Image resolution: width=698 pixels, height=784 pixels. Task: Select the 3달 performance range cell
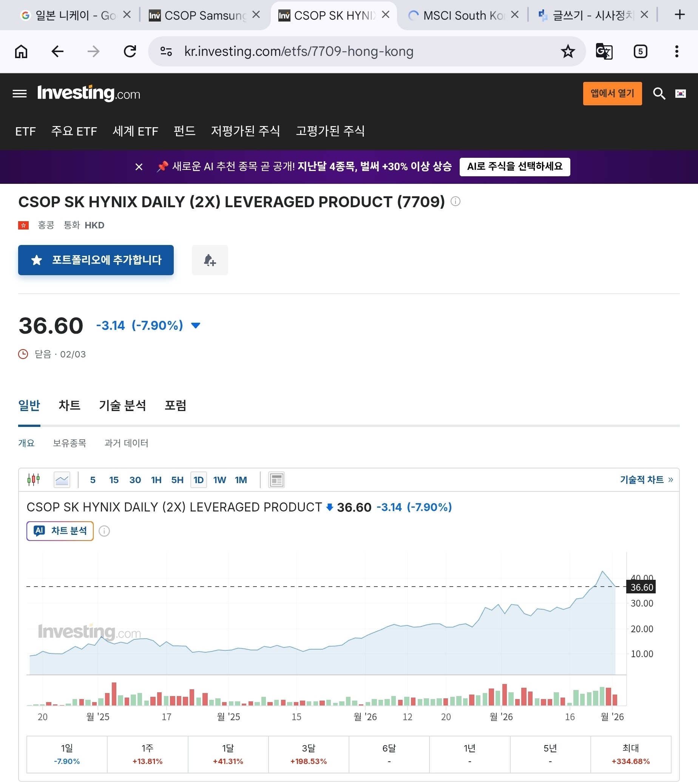tap(309, 754)
